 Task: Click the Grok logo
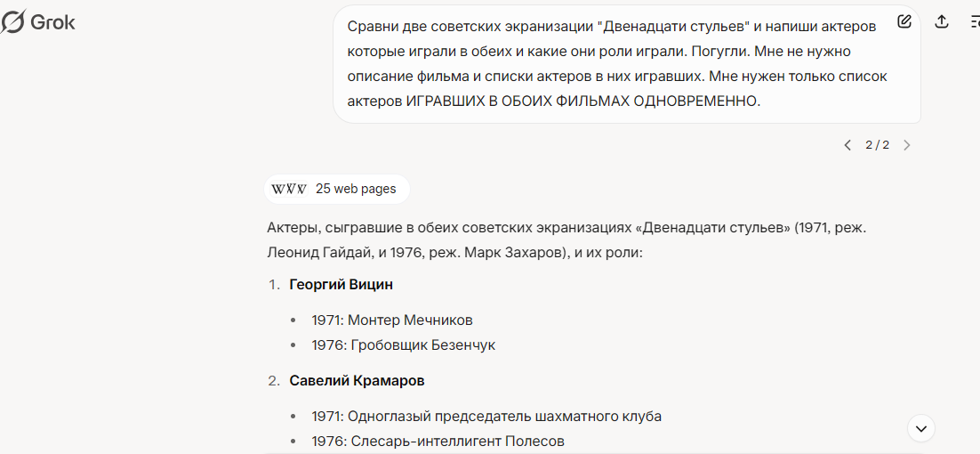click(x=38, y=22)
